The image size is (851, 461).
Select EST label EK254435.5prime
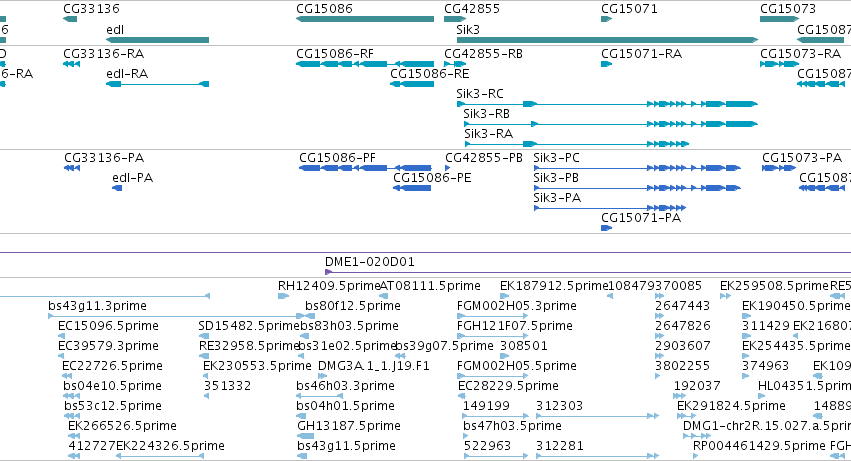[796, 346]
